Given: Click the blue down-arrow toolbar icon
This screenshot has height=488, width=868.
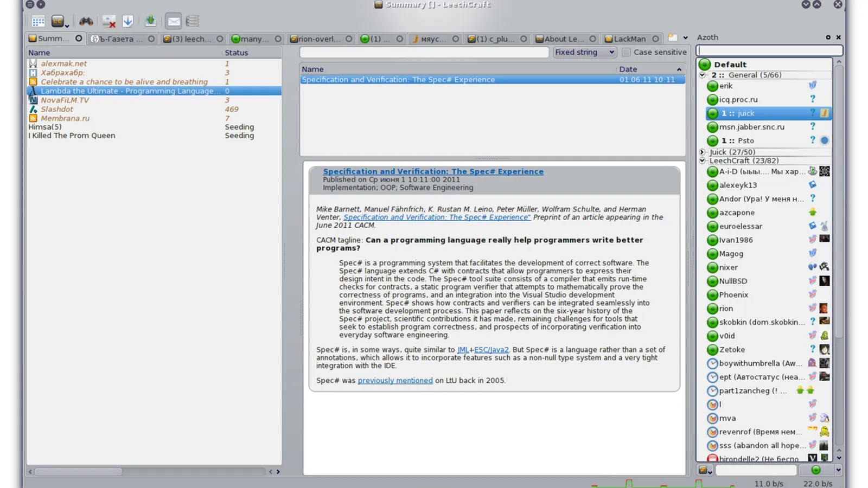Looking at the screenshot, I should coord(128,22).
